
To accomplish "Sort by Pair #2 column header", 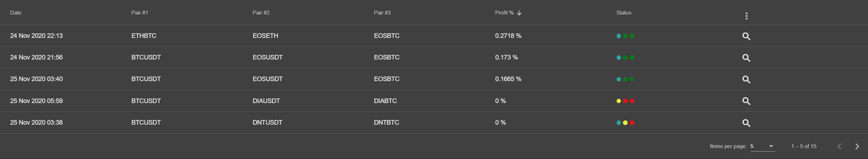I will coord(261,13).
